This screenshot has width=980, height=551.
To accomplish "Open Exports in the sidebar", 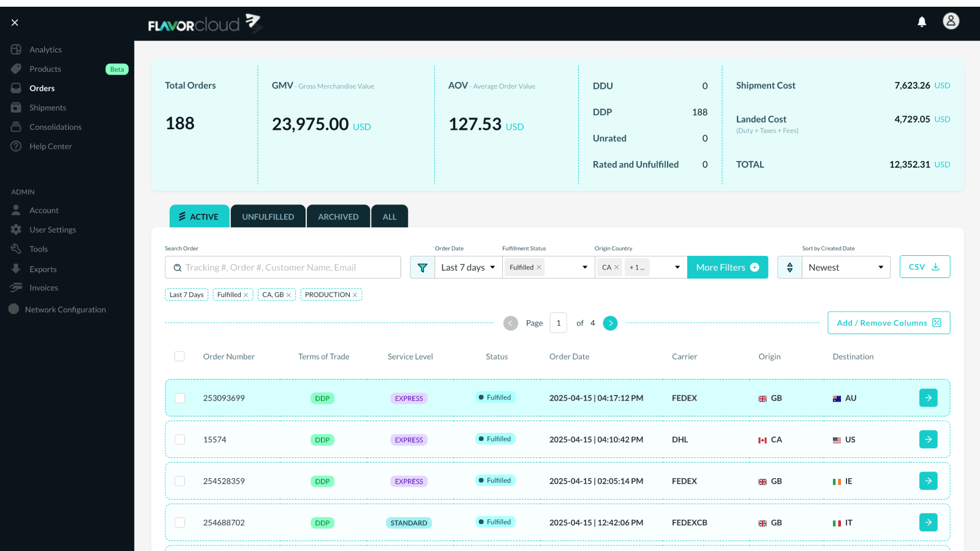I will coord(42,269).
